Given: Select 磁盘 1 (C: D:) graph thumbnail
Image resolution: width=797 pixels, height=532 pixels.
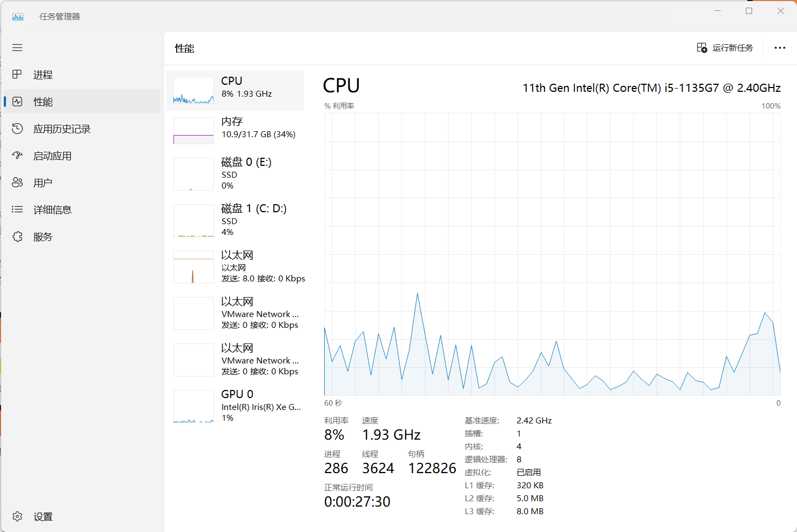Looking at the screenshot, I should point(193,220).
